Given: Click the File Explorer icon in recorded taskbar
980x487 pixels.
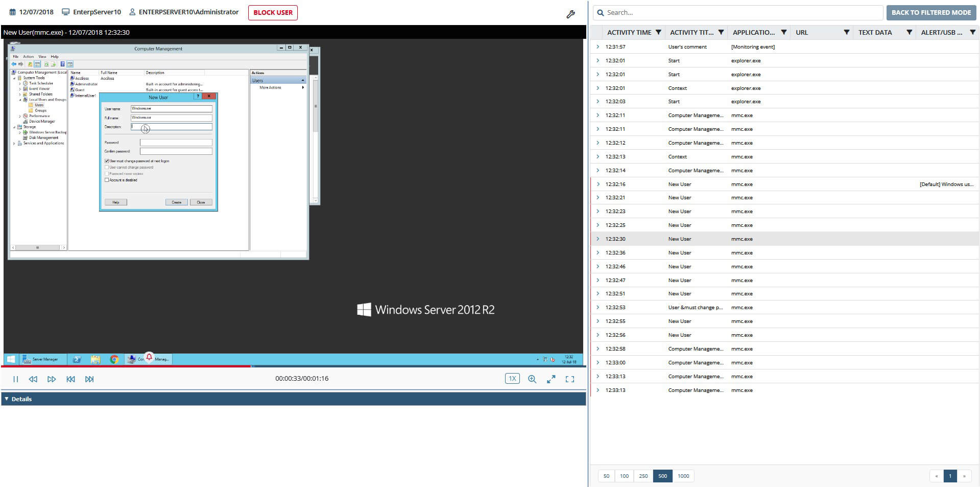Looking at the screenshot, I should pyautogui.click(x=95, y=359).
